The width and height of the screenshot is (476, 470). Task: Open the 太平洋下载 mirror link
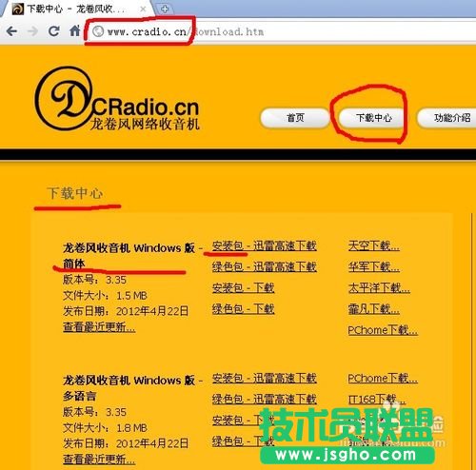(379, 288)
